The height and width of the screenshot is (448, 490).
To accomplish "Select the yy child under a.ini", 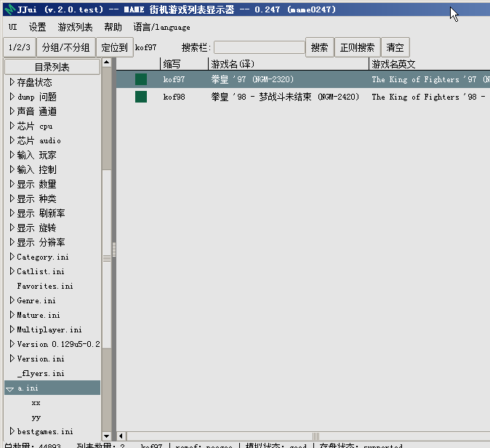I will pos(36,417).
